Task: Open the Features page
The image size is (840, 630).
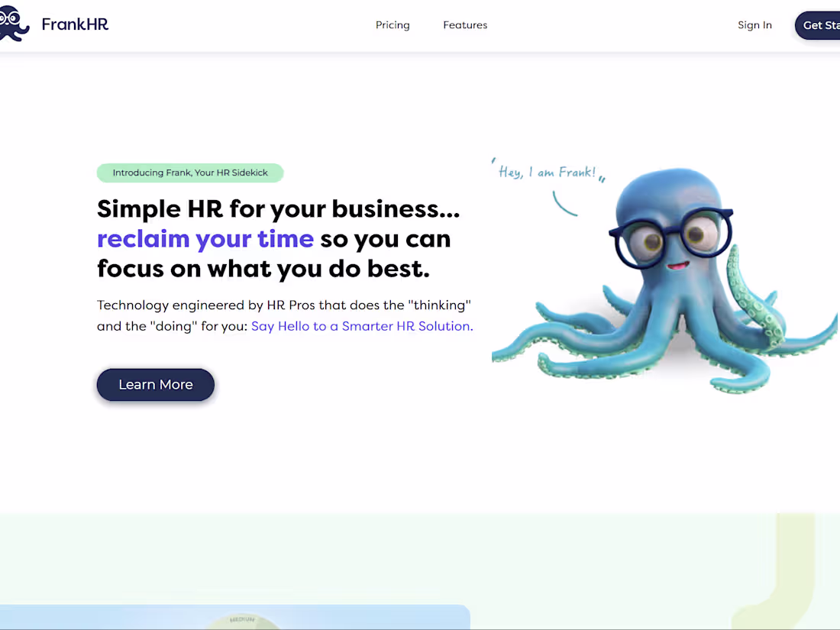Action: pos(465,24)
